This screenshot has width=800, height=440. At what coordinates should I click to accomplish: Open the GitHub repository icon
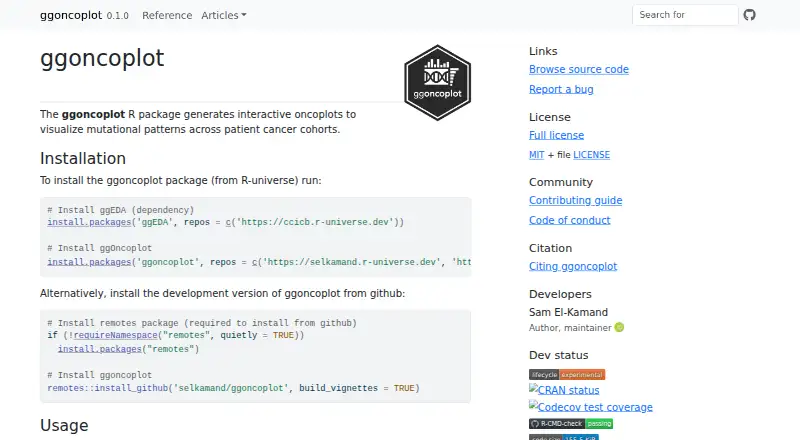point(749,15)
